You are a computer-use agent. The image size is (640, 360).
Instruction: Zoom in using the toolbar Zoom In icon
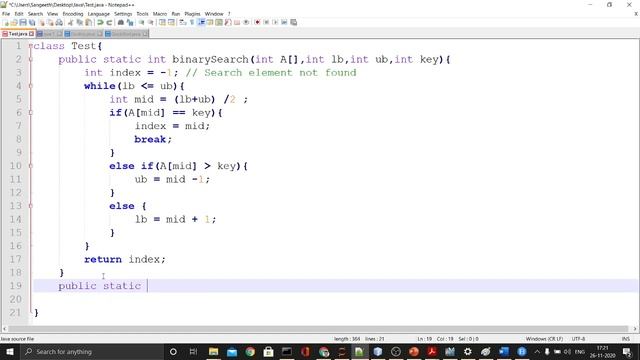(x=141, y=22)
